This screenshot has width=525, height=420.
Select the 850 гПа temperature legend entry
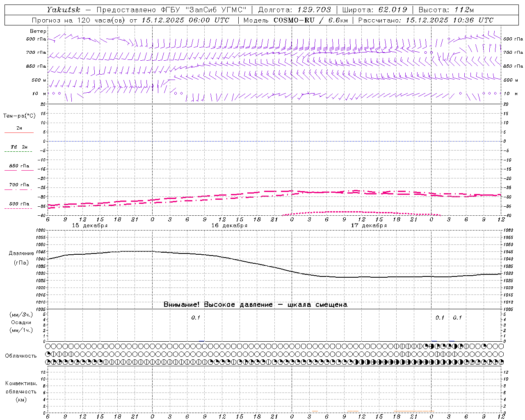click(19, 166)
